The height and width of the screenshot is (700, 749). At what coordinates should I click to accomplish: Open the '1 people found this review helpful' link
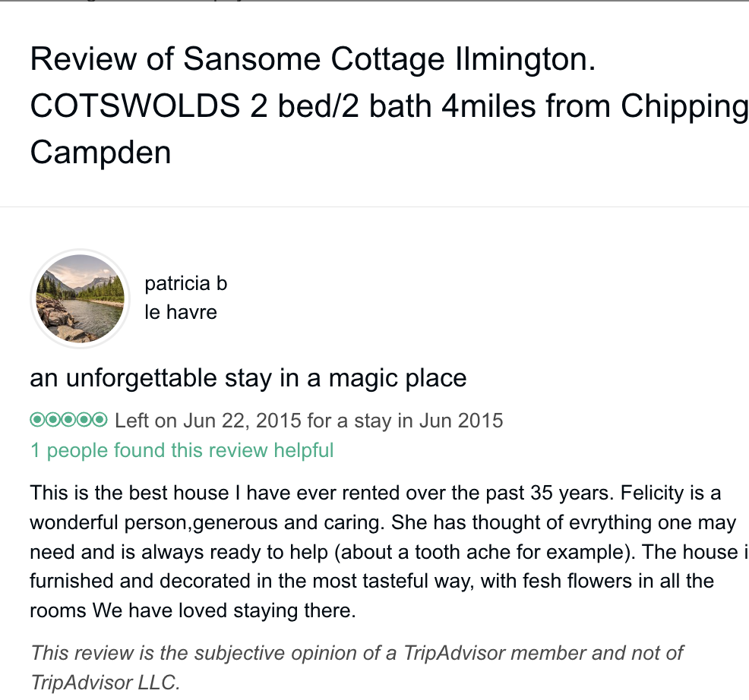(182, 450)
